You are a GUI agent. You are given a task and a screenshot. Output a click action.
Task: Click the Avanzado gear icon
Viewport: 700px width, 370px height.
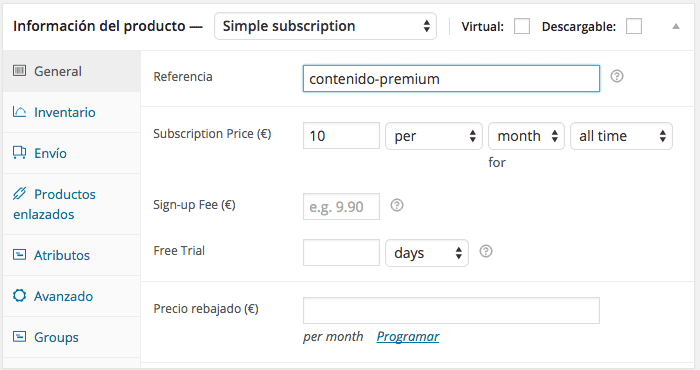point(19,295)
